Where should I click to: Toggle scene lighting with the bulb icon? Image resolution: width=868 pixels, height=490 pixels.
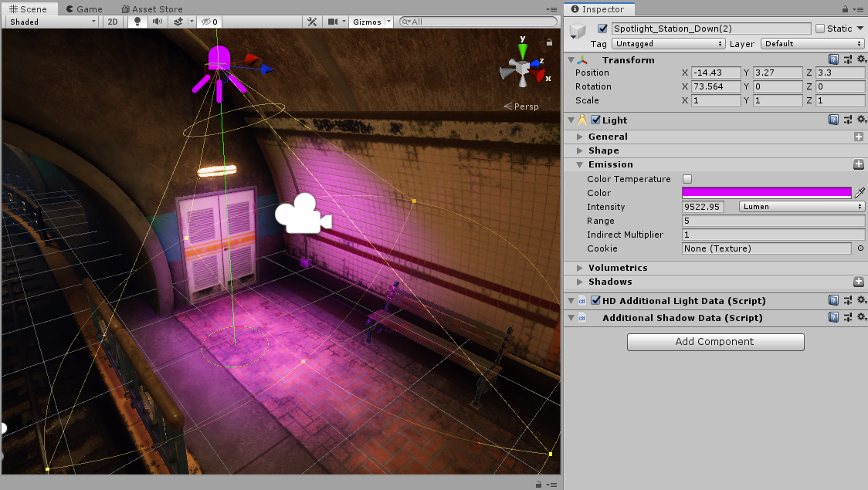[x=136, y=22]
